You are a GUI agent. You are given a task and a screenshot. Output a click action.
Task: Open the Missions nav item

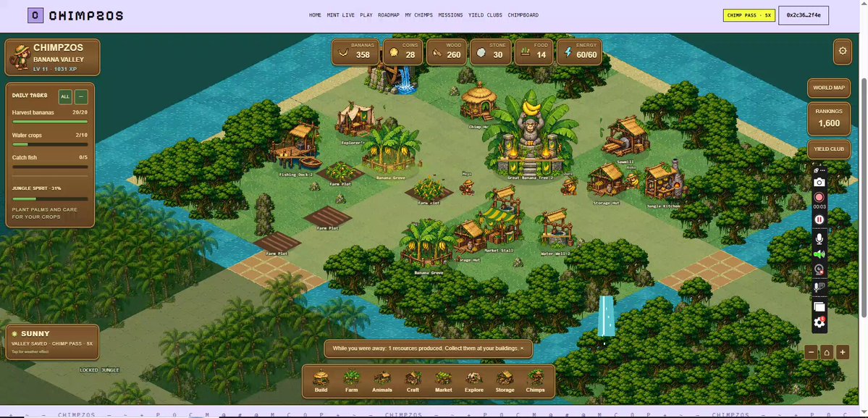pyautogui.click(x=450, y=15)
